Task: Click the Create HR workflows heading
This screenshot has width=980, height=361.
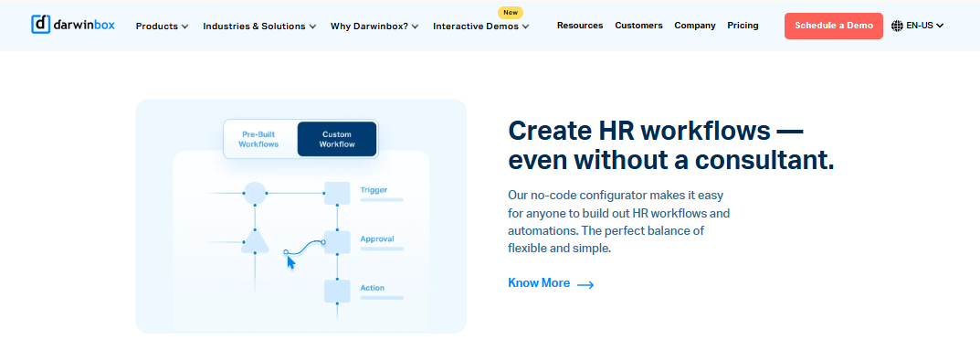Action: click(670, 145)
